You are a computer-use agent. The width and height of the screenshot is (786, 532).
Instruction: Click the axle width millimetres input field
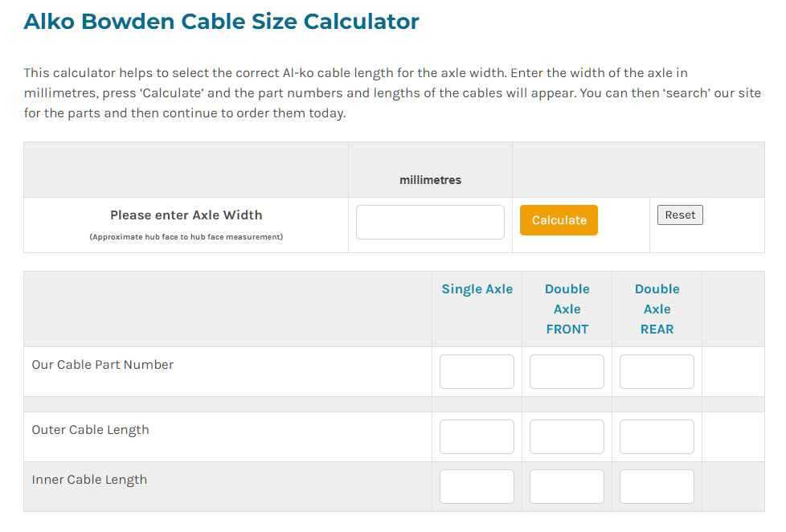[430, 222]
